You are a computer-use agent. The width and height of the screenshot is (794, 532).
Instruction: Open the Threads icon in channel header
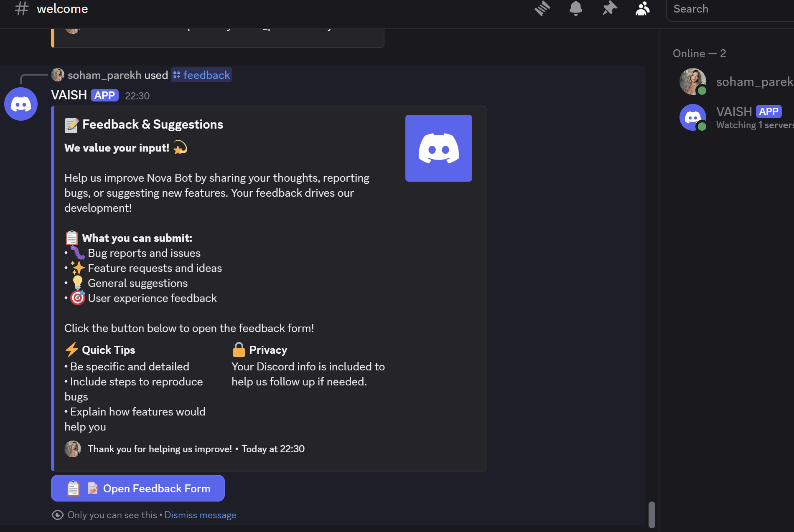[542, 8]
